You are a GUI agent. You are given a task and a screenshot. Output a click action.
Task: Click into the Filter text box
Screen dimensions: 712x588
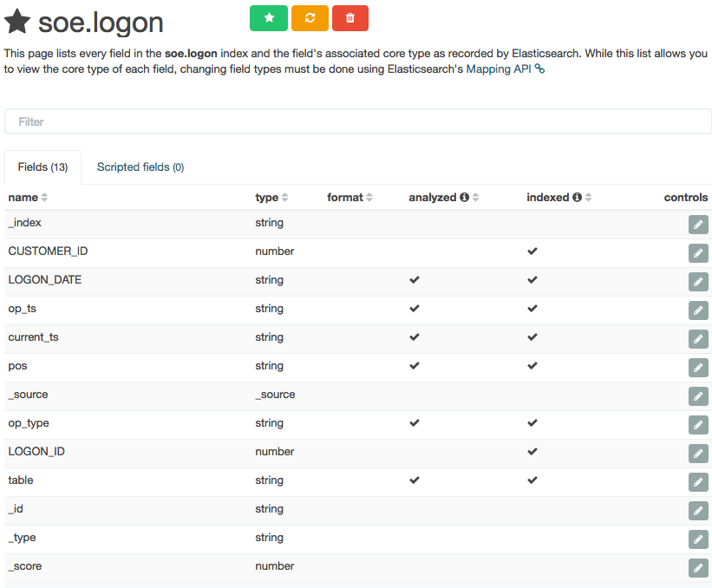pyautogui.click(x=357, y=122)
